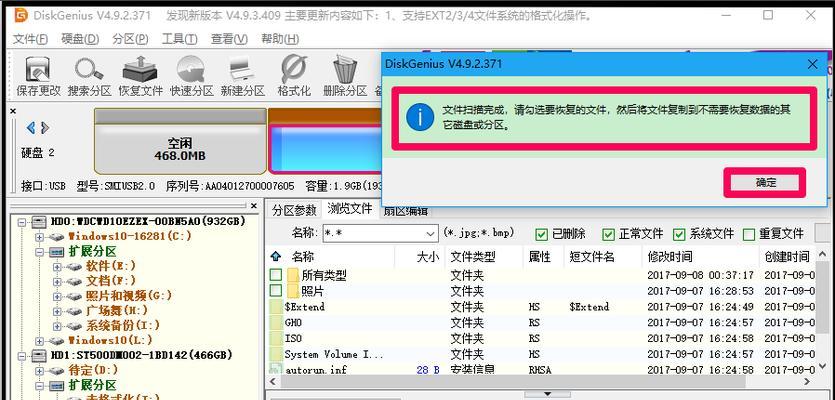Collapse the HD0 disk tree node
This screenshot has height=400, width=835.
22,222
